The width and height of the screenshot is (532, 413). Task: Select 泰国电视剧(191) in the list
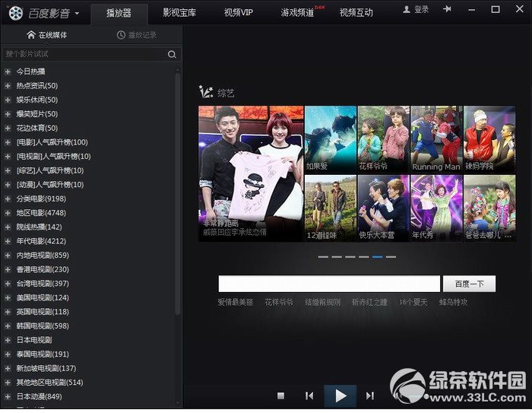(43, 354)
